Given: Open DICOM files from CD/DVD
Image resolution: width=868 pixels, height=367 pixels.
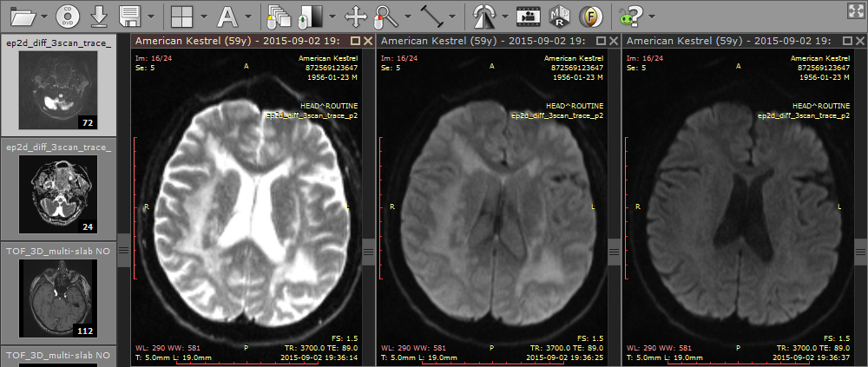Looking at the screenshot, I should [x=68, y=16].
